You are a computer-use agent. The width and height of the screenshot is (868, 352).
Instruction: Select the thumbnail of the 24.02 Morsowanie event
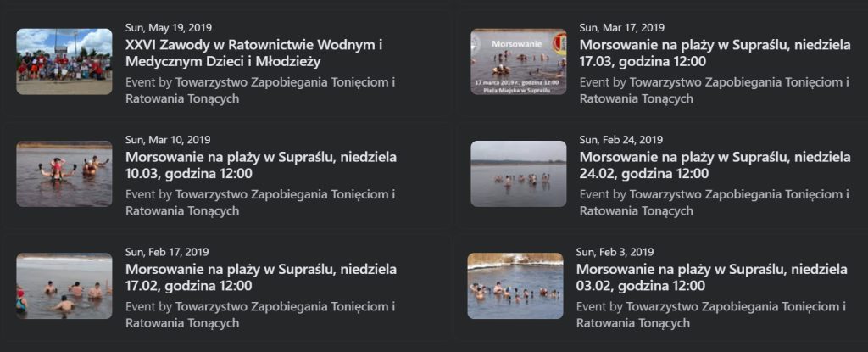tap(518, 173)
